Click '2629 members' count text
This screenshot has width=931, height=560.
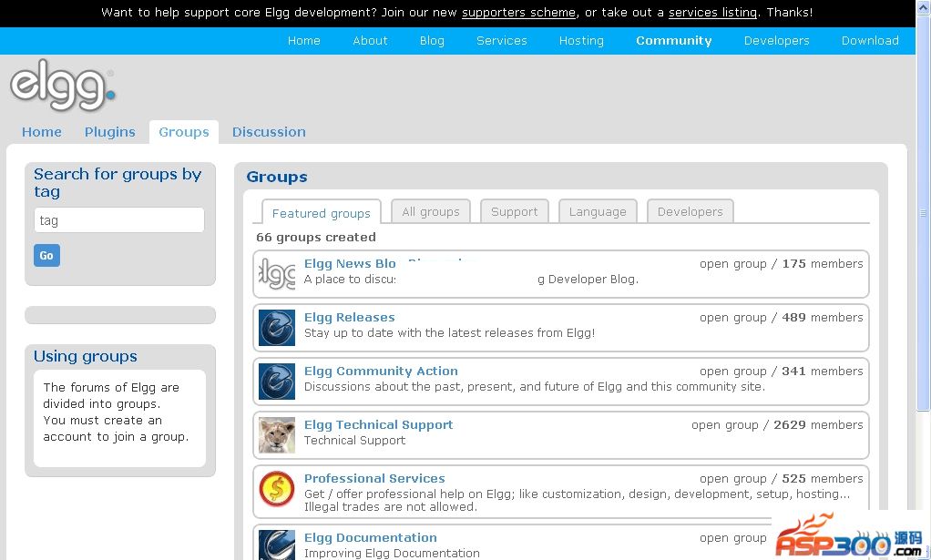point(818,424)
